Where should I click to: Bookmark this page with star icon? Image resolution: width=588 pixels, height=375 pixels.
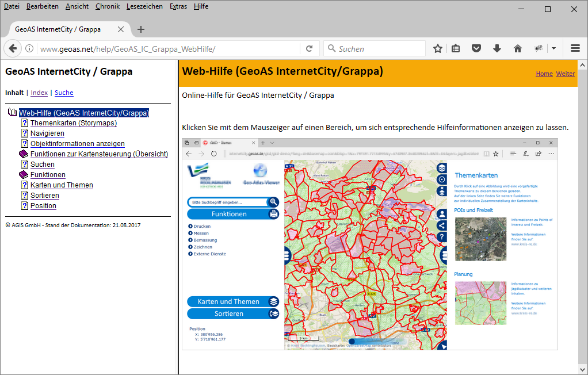pos(437,48)
